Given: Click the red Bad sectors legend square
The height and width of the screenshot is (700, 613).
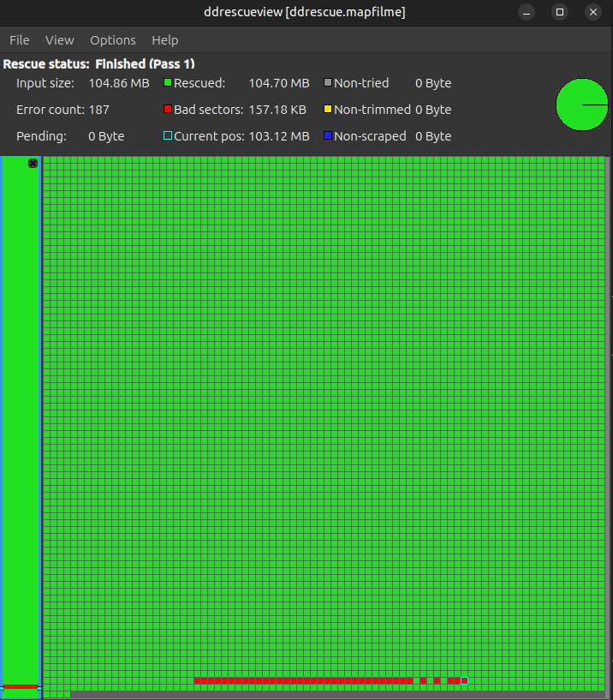Looking at the screenshot, I should click(168, 110).
